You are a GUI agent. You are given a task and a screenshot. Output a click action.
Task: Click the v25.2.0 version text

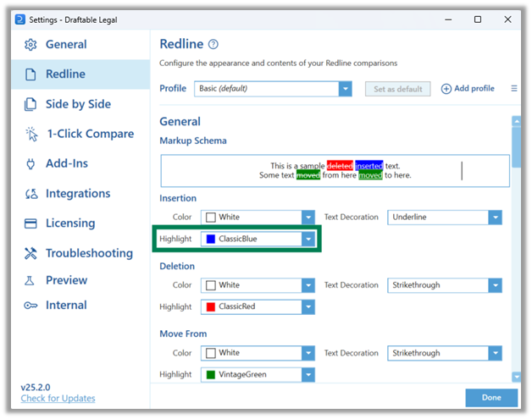point(36,388)
